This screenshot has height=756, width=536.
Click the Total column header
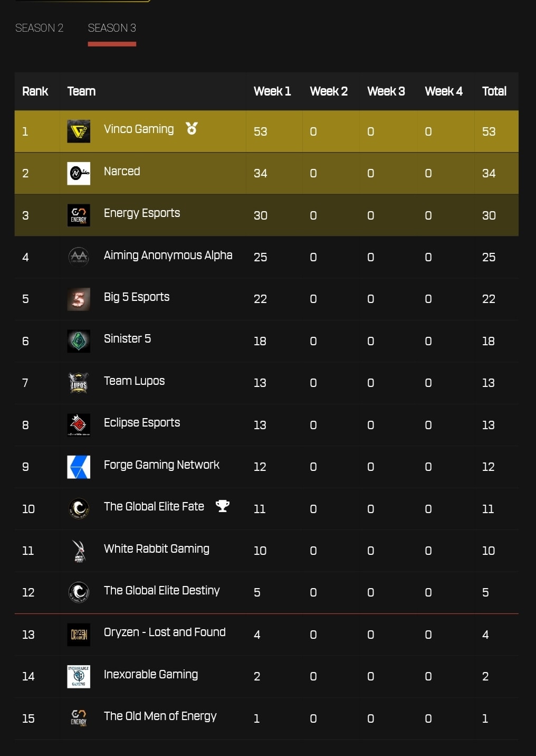[x=494, y=91]
